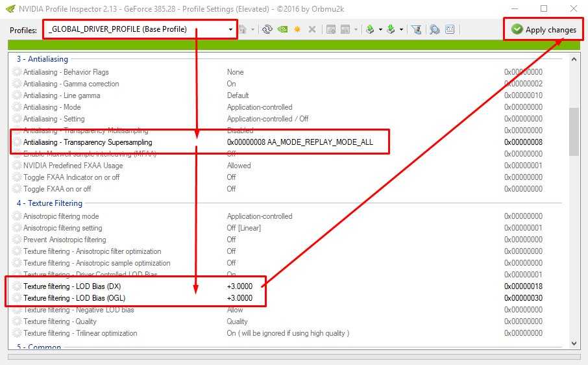Click the export profiles green arrow icon
Viewport: 588px width, 365px height.
point(370,30)
